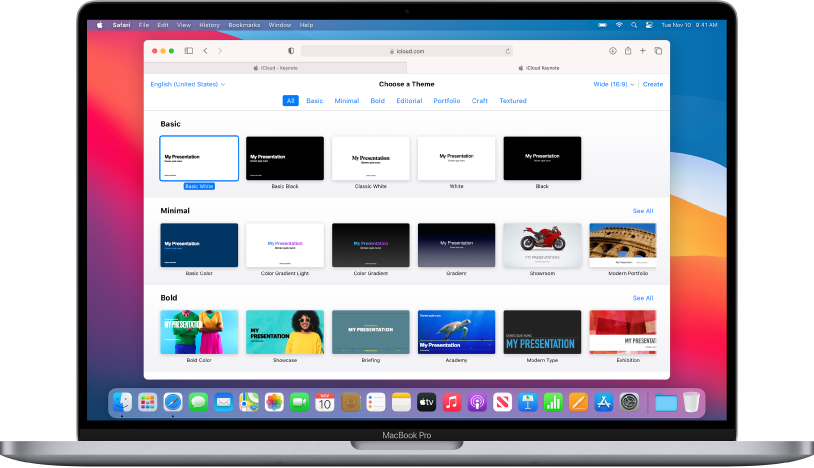Viewport: 814px width, 468px height.
Task: Open System Preferences in the Dock
Action: coord(629,402)
